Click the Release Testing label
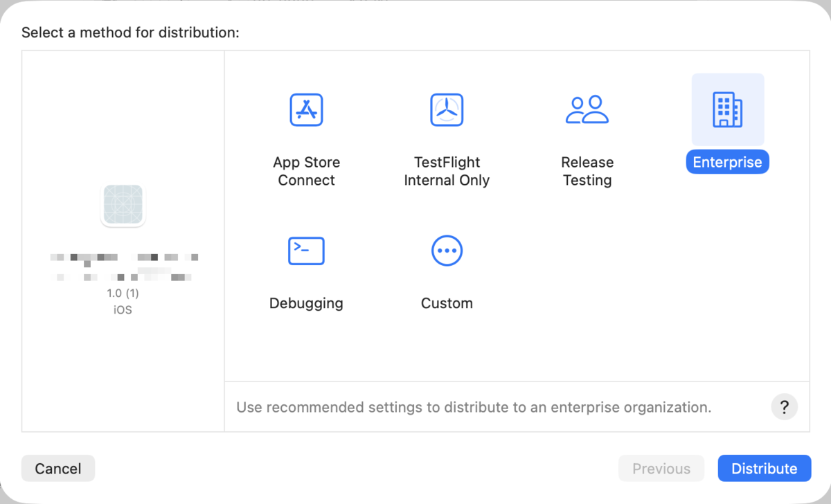Screen dimensions: 831x504 coord(587,171)
